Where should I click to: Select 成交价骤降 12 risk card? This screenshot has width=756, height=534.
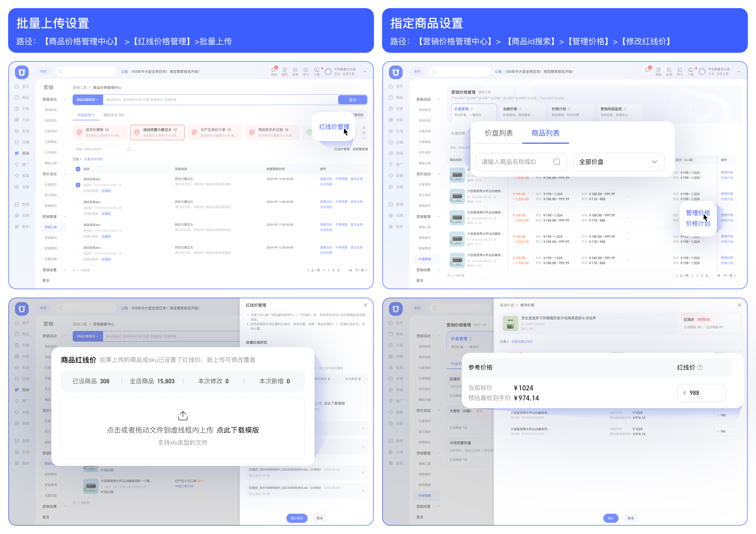[99, 132]
